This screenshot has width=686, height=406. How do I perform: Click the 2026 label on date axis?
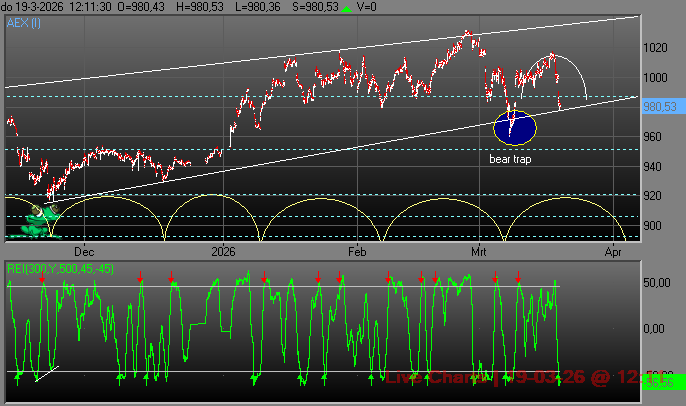pos(223,252)
